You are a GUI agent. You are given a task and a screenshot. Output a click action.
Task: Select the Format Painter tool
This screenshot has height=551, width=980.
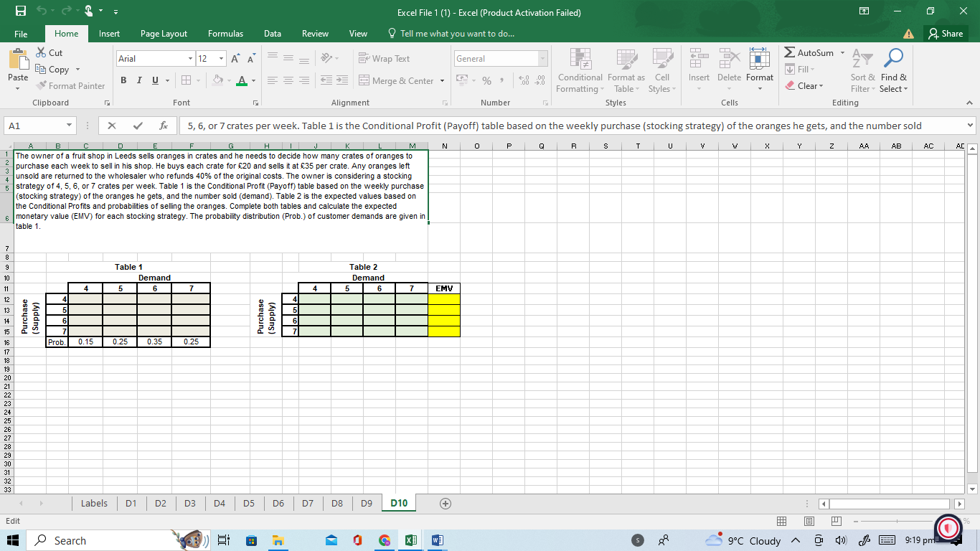[70, 86]
